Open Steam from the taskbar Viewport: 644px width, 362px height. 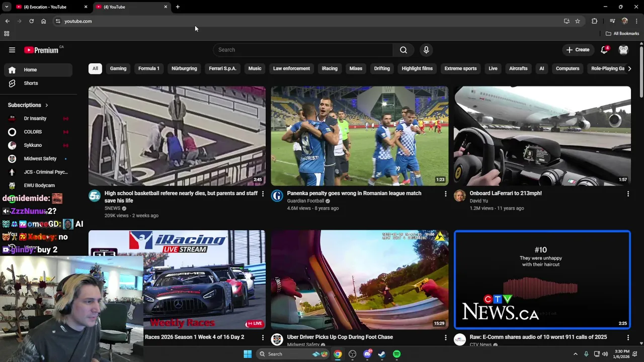[x=382, y=354]
